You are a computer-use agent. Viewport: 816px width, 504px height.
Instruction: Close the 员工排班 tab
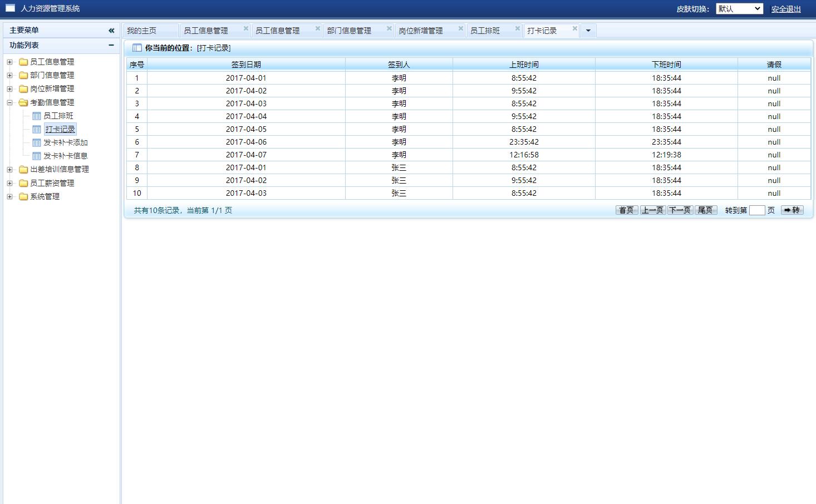(518, 28)
